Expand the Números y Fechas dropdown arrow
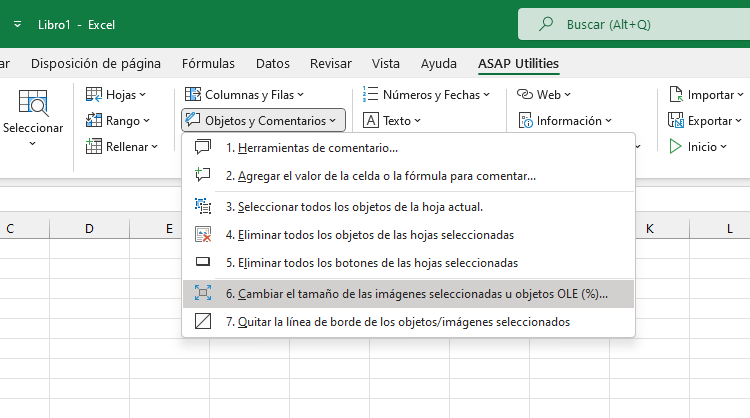This screenshot has width=750, height=418. coord(486,95)
